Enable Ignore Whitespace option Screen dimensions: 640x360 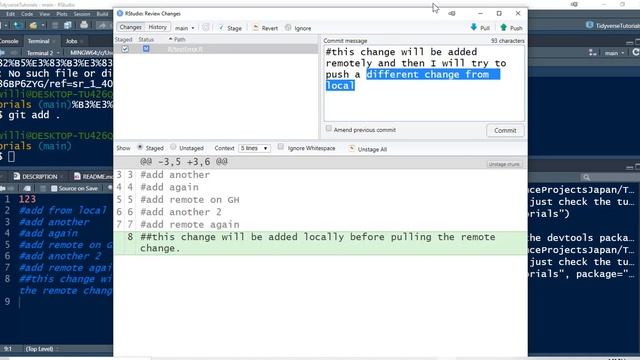281,147
